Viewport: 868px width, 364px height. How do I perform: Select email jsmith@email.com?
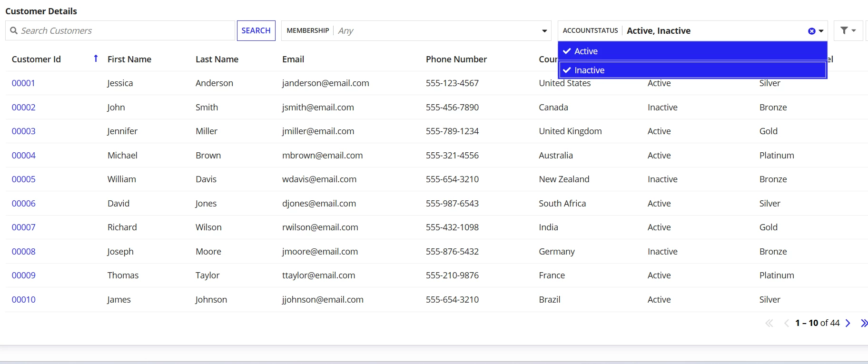click(x=318, y=107)
